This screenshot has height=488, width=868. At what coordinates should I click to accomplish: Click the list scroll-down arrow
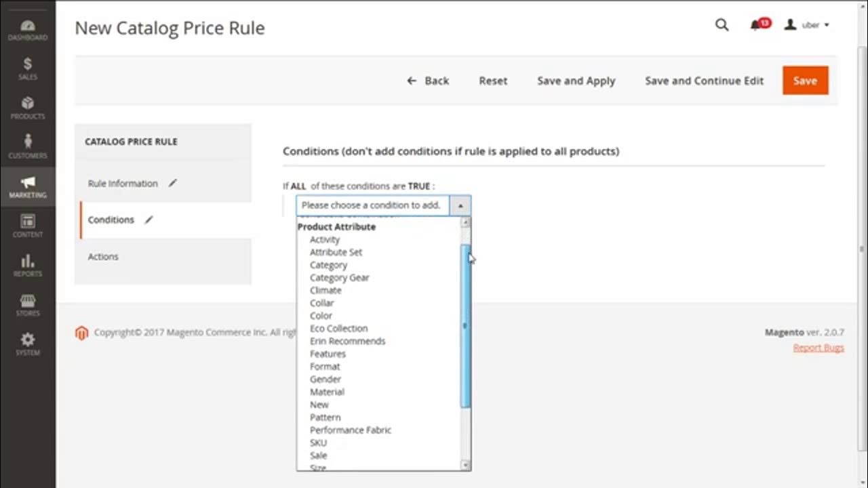tap(465, 465)
